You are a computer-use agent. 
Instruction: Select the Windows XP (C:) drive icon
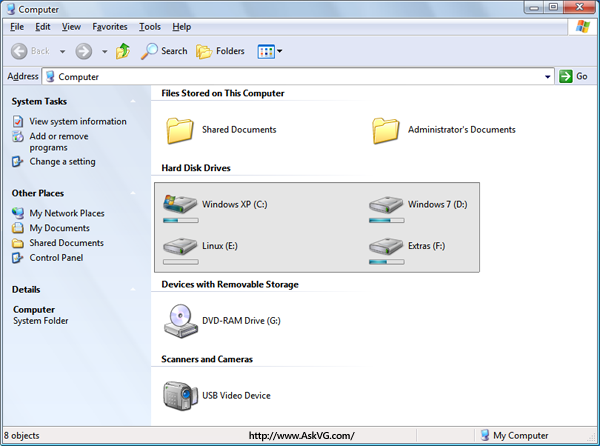(x=179, y=204)
